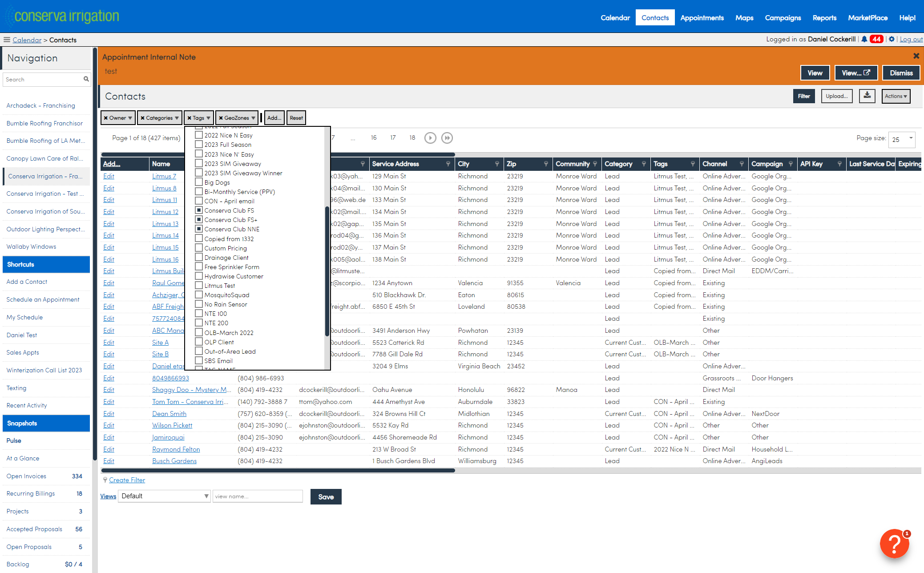Image resolution: width=924 pixels, height=573 pixels.
Task: Check the Litmus Test tag checkbox
Action: tap(199, 285)
